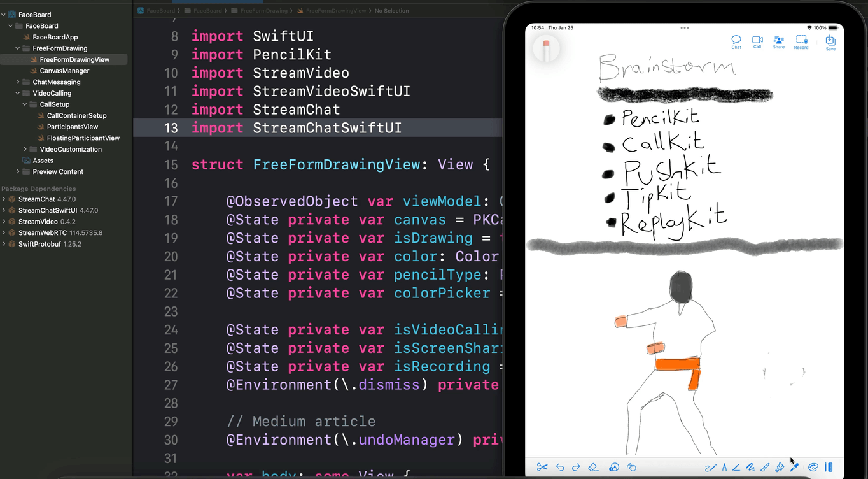Select the scissors cut tool
868x479 pixels.
(542, 467)
